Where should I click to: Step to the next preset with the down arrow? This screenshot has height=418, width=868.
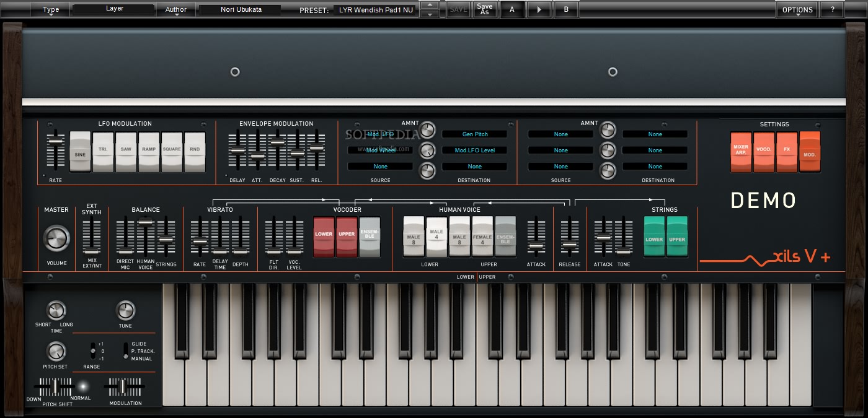point(429,14)
